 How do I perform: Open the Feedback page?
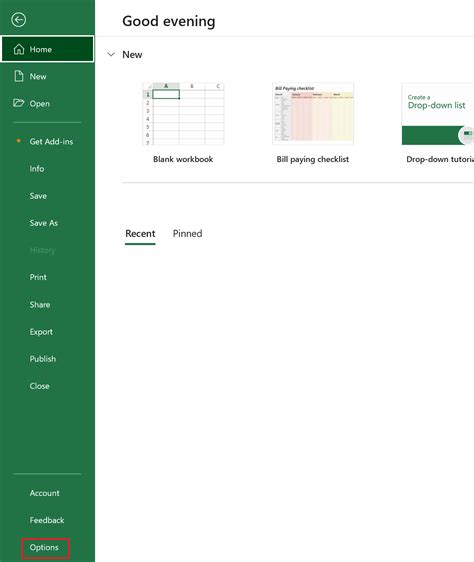pyautogui.click(x=47, y=520)
